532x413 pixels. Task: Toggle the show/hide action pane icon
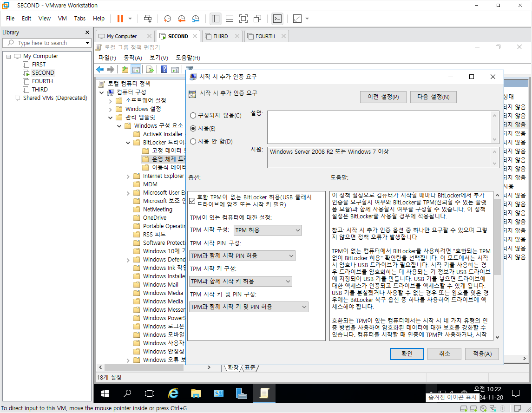pos(175,70)
